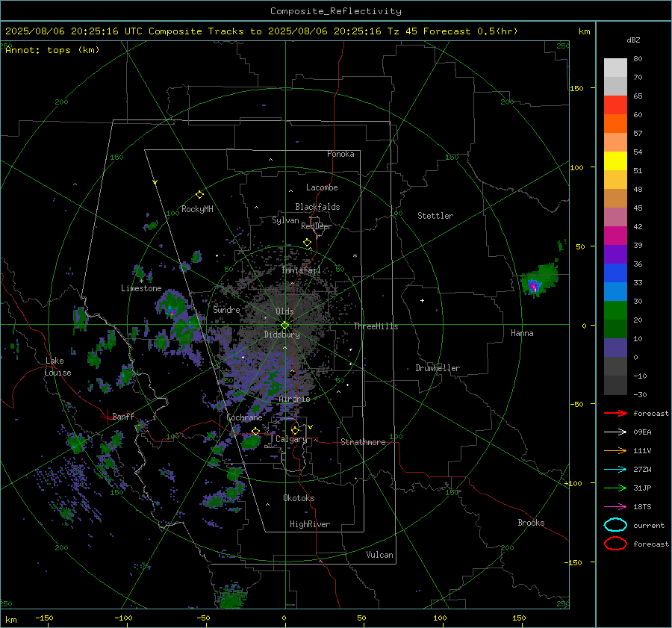
Task: Select the purple swatch between 10 and 0
Action: [x=615, y=348]
